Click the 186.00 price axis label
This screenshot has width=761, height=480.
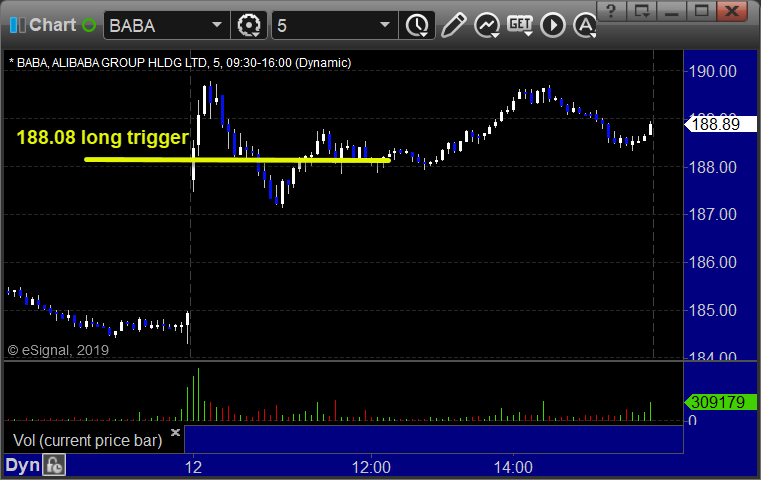tap(712, 262)
